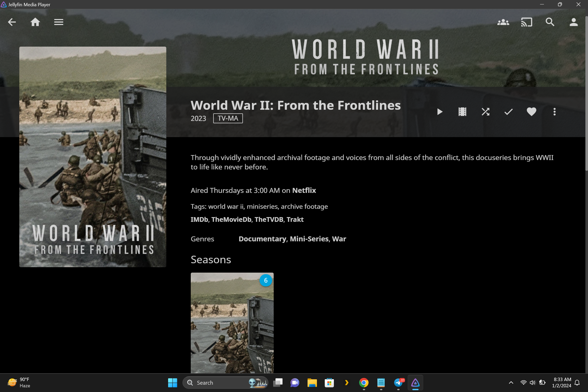This screenshot has width=588, height=392.
Task: Open the user profile icon
Action: pyautogui.click(x=573, y=22)
